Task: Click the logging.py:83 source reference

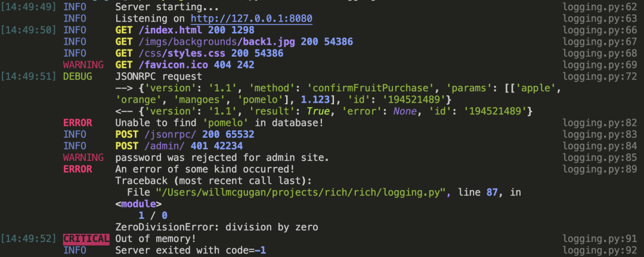Action: (x=599, y=134)
